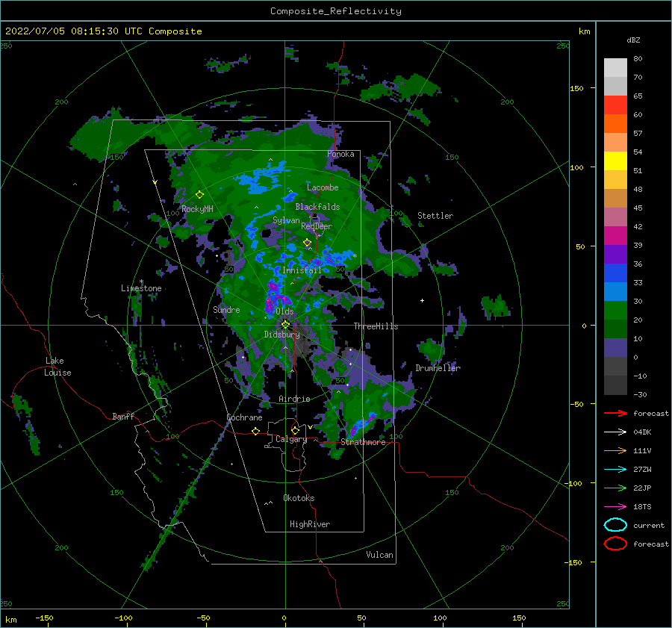Pick the bright green 20-30 dBZ swatch

pos(615,311)
